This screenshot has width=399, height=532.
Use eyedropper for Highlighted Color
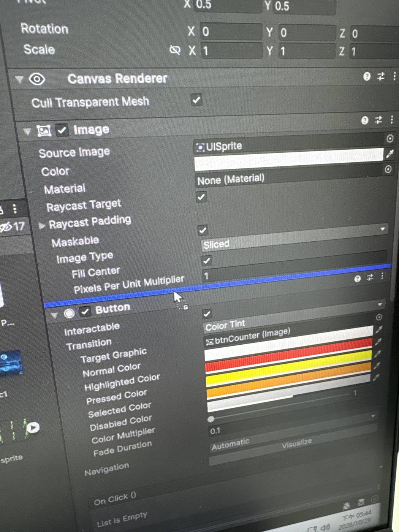click(378, 342)
